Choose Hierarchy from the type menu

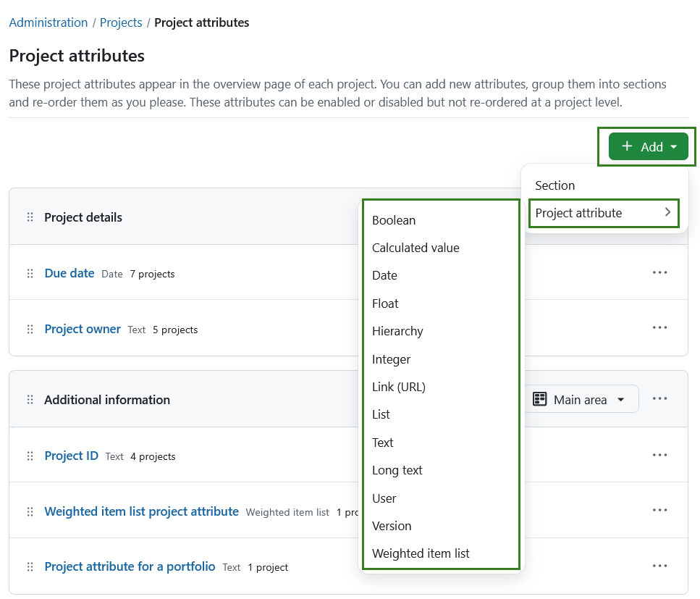point(397,331)
